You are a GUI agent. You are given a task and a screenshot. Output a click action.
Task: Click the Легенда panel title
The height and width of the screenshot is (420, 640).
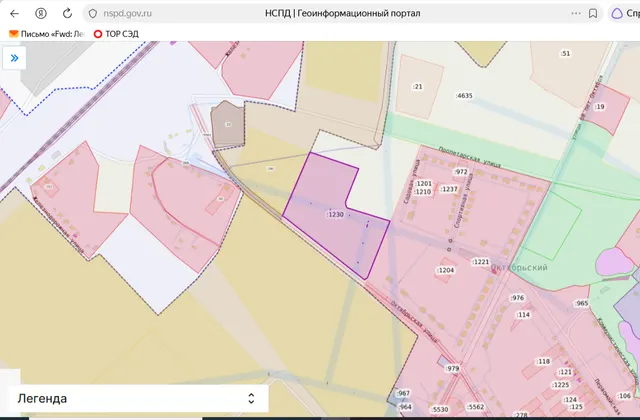coord(42,398)
